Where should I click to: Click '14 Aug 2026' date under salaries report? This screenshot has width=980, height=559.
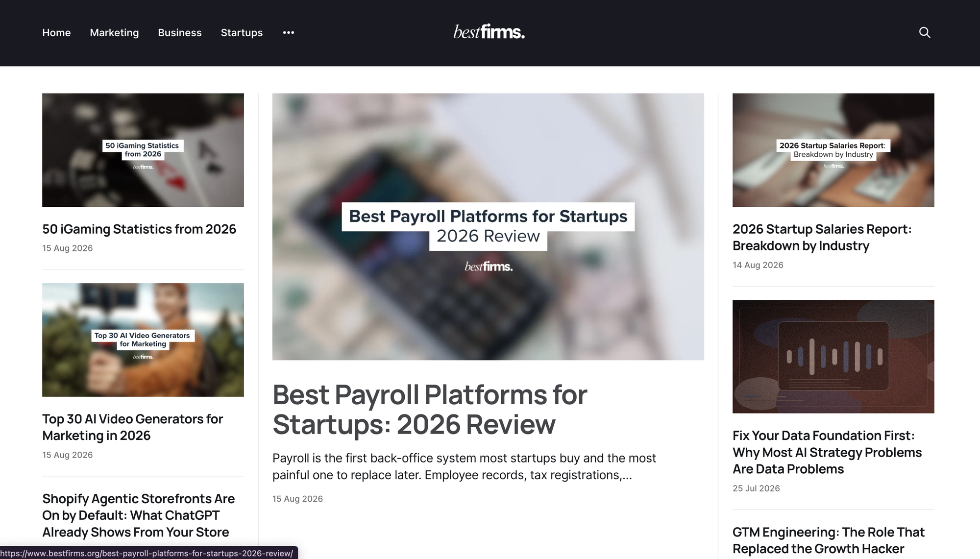pyautogui.click(x=758, y=265)
